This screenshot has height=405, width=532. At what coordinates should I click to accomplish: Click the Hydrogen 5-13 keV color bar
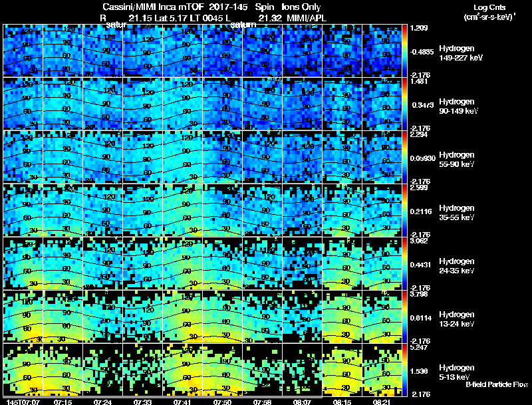[405, 370]
